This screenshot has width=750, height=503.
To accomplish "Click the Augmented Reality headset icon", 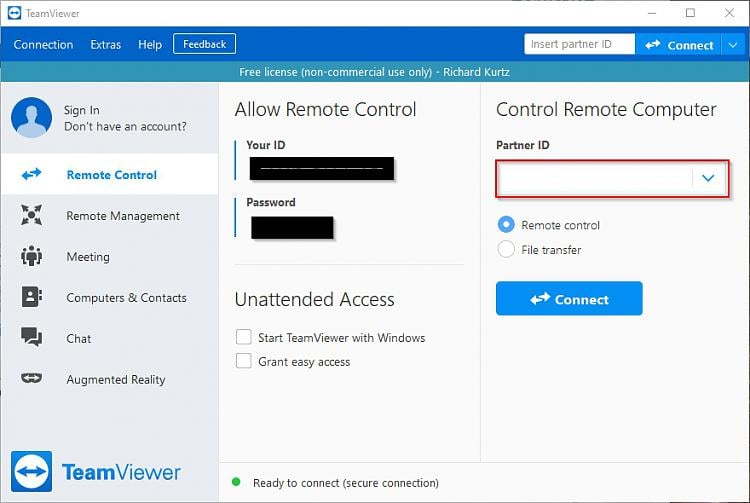I will tap(32, 379).
